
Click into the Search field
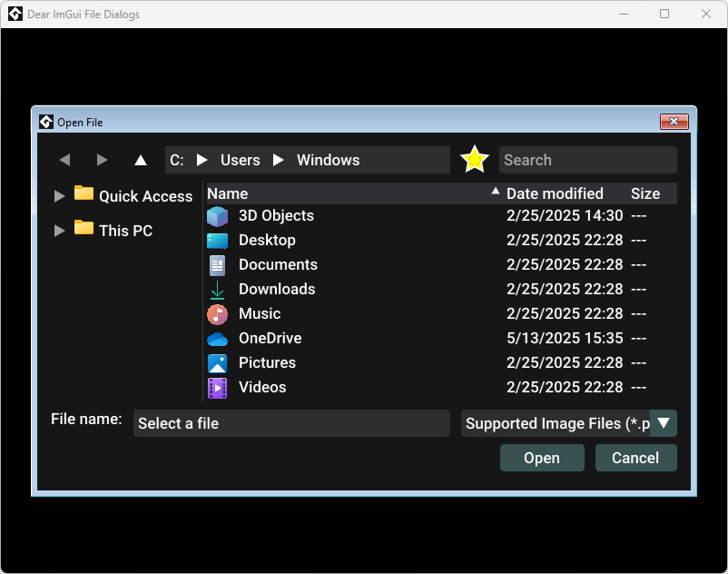588,160
